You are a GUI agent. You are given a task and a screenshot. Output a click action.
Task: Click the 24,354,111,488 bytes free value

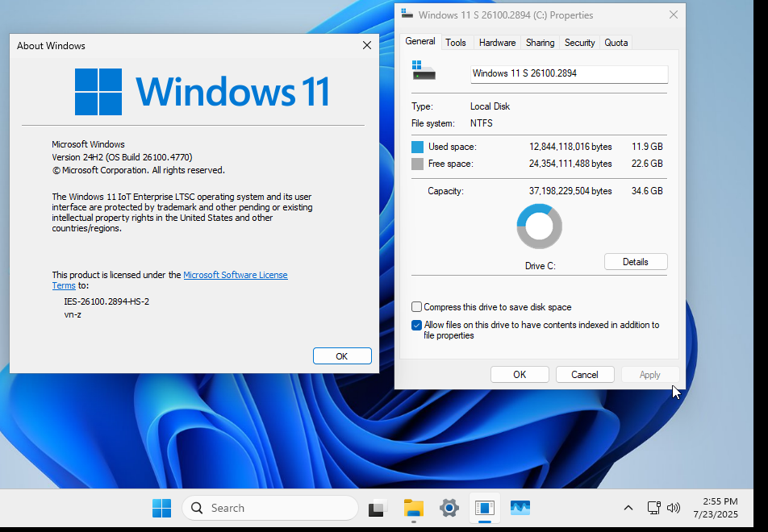pyautogui.click(x=570, y=164)
